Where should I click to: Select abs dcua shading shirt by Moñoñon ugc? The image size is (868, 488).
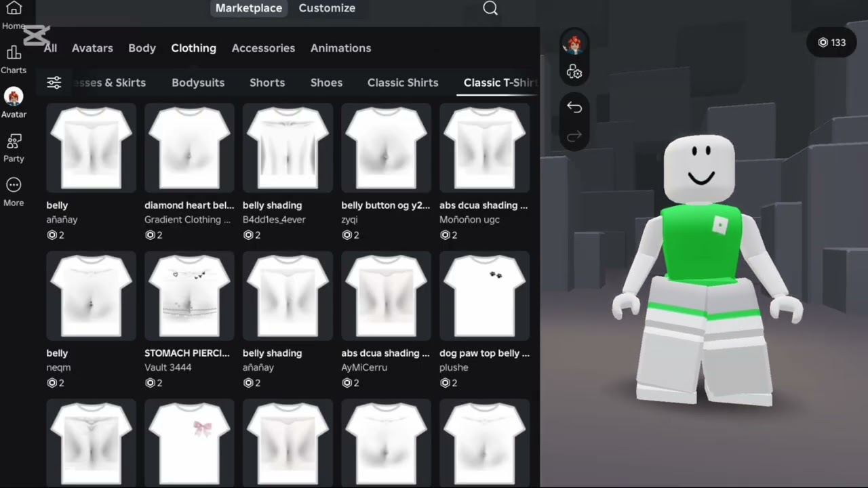coord(484,148)
